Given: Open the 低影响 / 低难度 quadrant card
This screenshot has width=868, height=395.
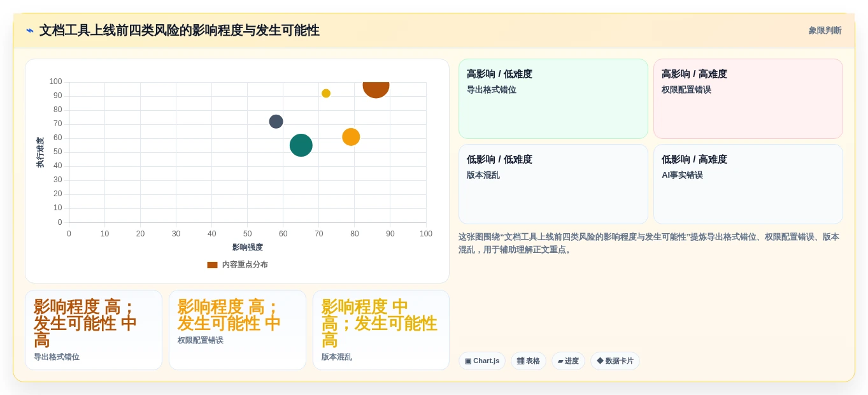Looking at the screenshot, I should coord(553,184).
